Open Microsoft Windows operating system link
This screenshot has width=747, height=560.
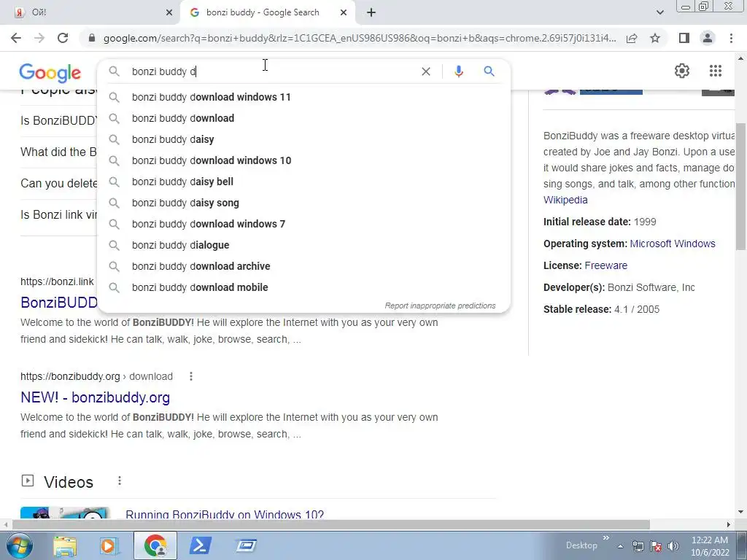(672, 244)
